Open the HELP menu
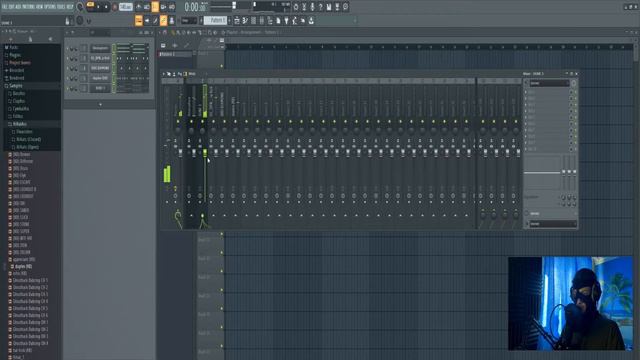 point(70,7)
